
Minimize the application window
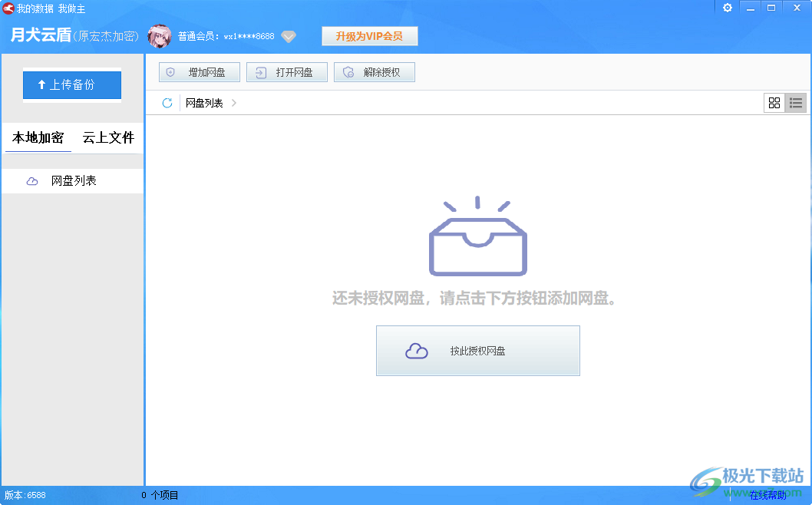click(751, 8)
